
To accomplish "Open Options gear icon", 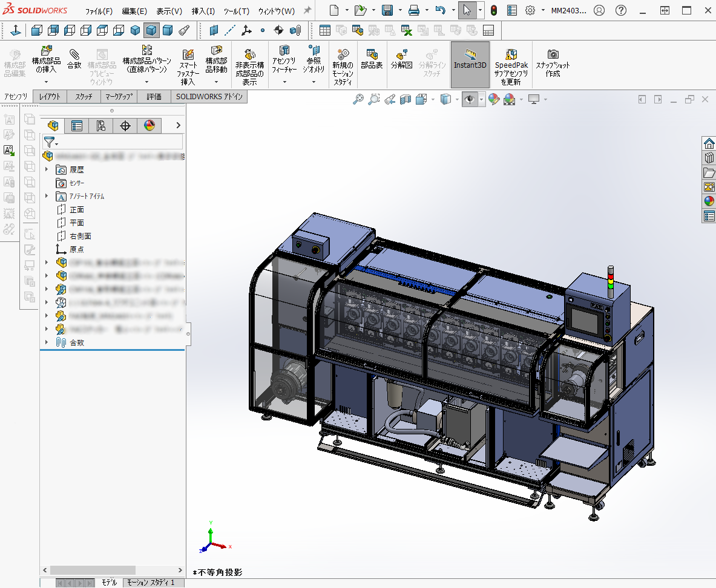I will pyautogui.click(x=530, y=10).
